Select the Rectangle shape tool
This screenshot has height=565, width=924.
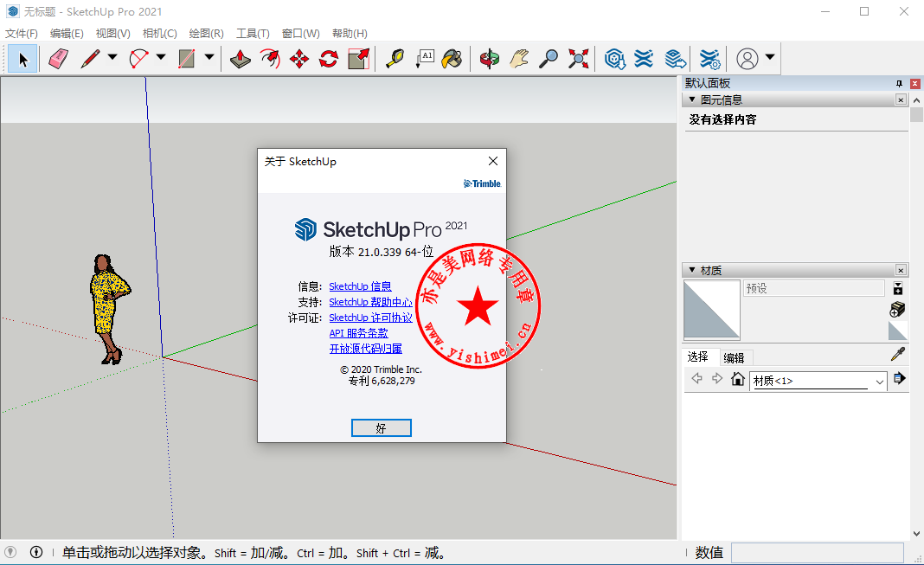[x=187, y=59]
